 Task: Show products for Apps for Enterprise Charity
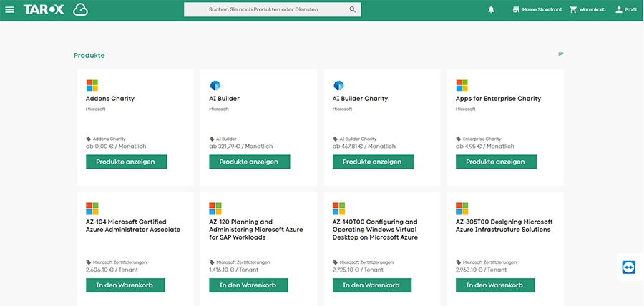coord(495,162)
